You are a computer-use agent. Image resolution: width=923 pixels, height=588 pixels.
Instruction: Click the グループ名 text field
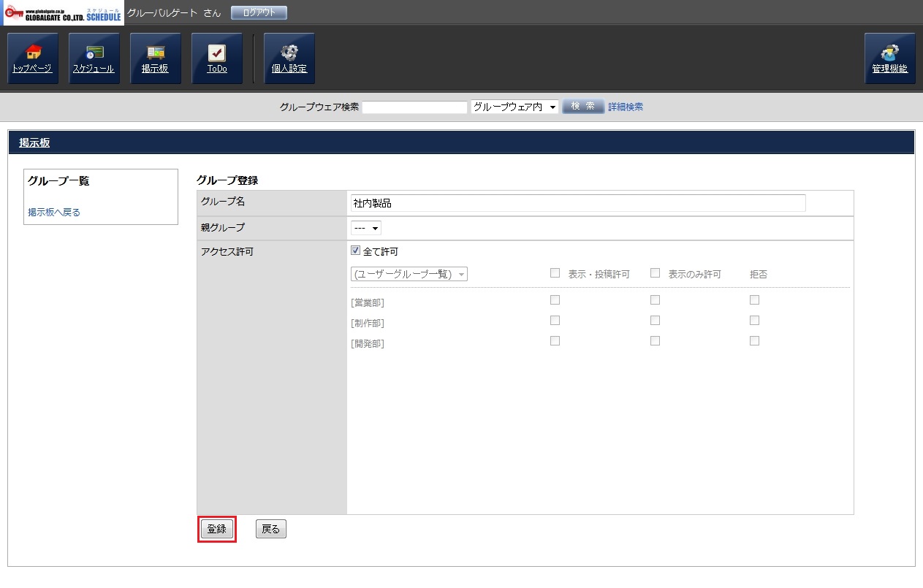point(577,203)
